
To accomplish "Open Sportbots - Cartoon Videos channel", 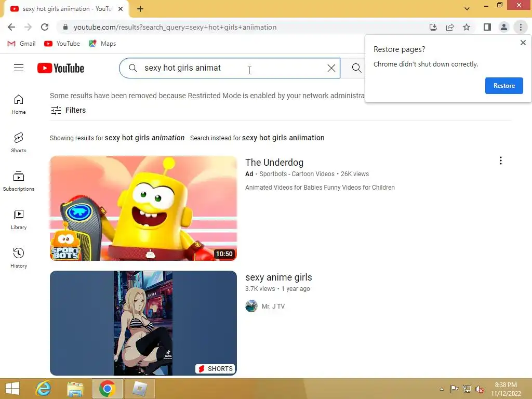I will tap(297, 174).
